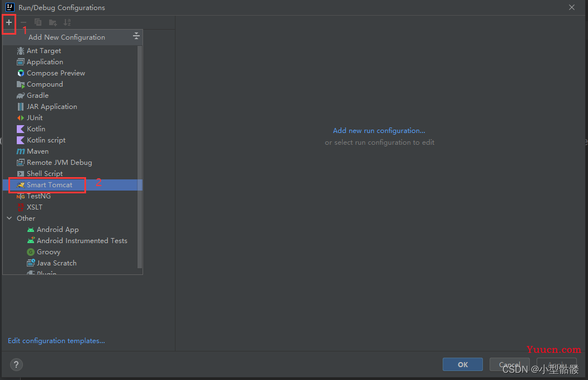Close the Run/Debug Configurations dialog
Viewport: 588px width, 380px height.
coord(571,7)
